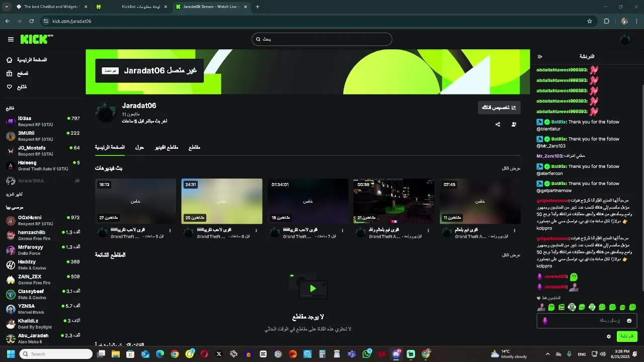This screenshot has height=362, width=644.
Task: Click the show all link for stream videos
Action: pos(511,168)
